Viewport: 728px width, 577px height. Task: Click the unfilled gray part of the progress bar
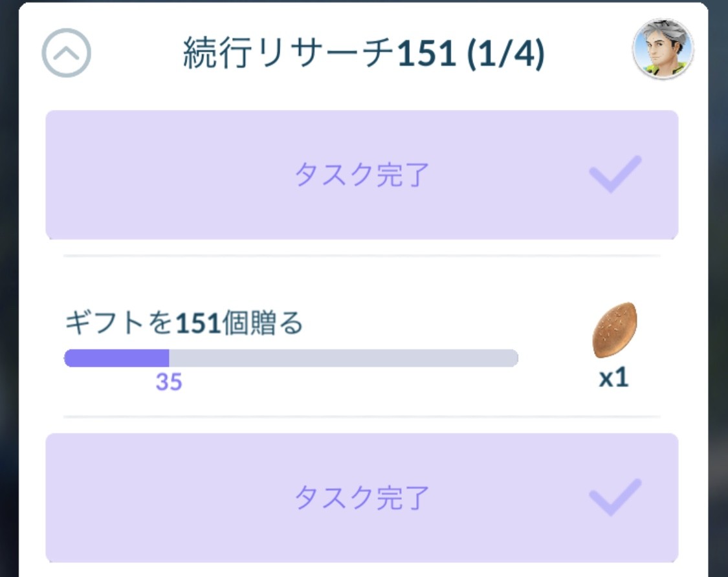(343, 358)
